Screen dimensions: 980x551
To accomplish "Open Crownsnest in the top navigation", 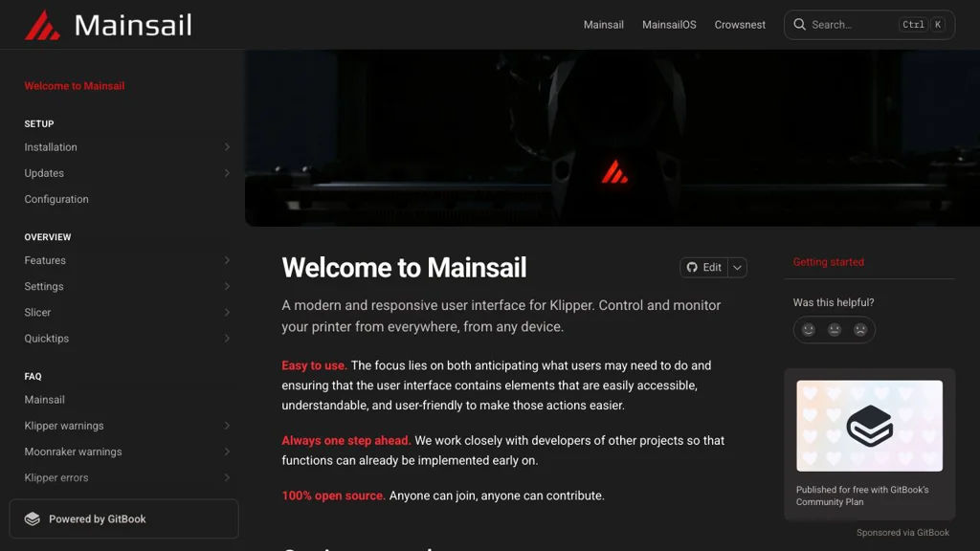I will 740,24.
